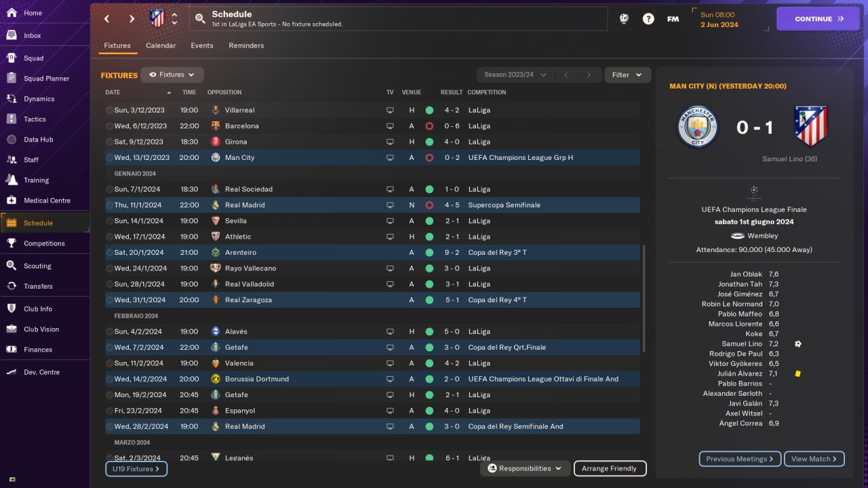Go to the next season arrow

589,75
